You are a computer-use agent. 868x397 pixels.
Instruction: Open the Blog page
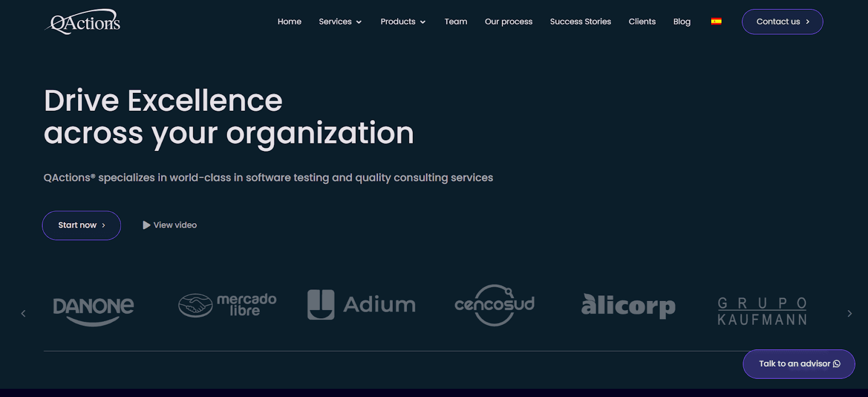pyautogui.click(x=682, y=22)
